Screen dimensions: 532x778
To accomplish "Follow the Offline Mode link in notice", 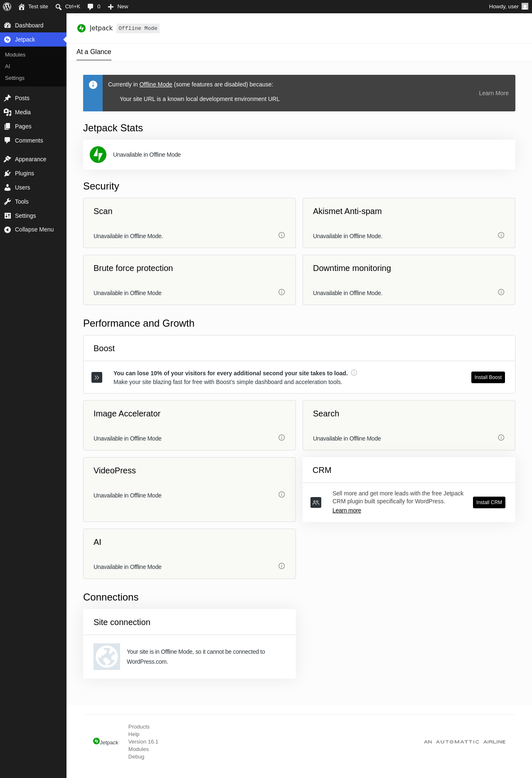I will point(156,84).
